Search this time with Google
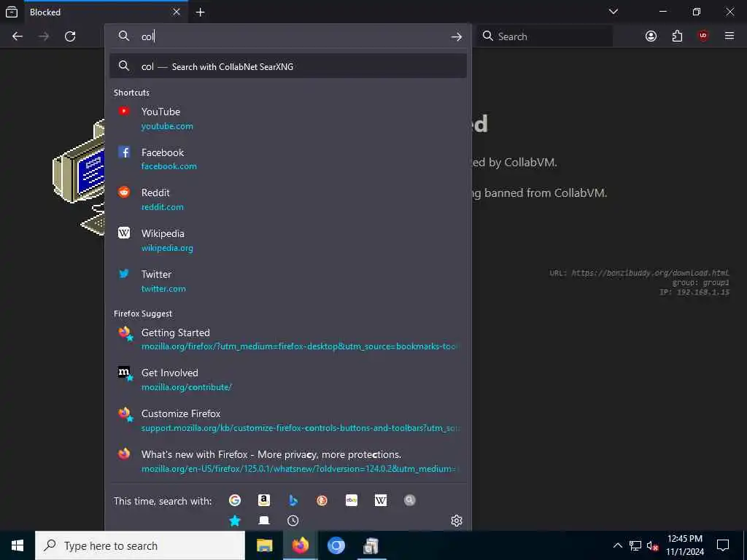Image resolution: width=747 pixels, height=560 pixels. 234,500
